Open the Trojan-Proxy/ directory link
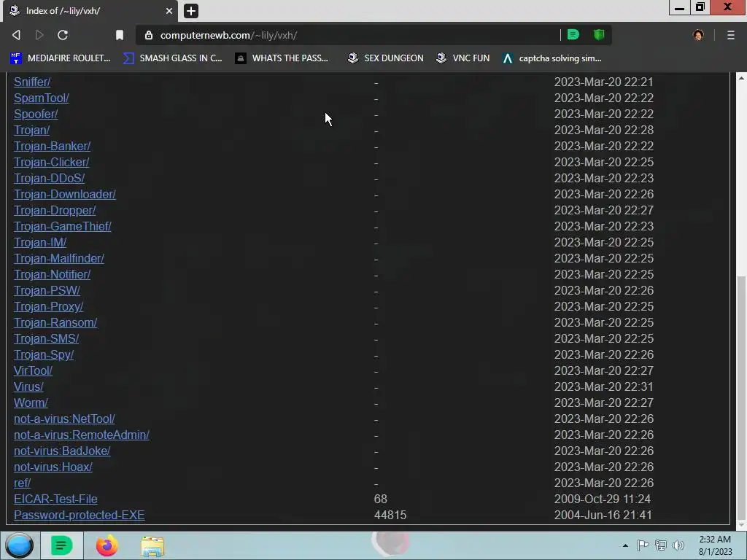 pos(49,307)
